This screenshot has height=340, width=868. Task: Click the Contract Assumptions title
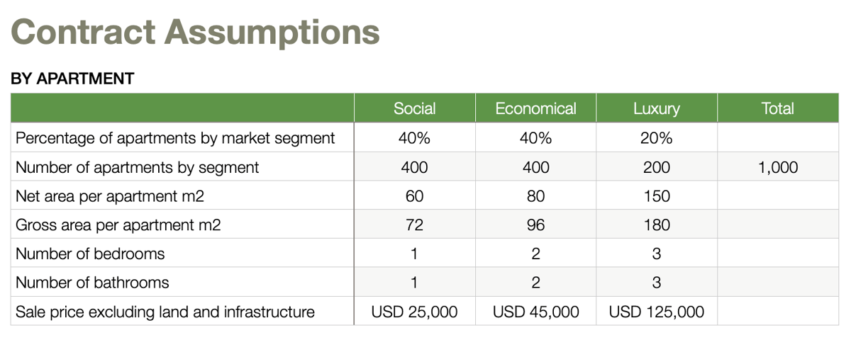pyautogui.click(x=196, y=32)
